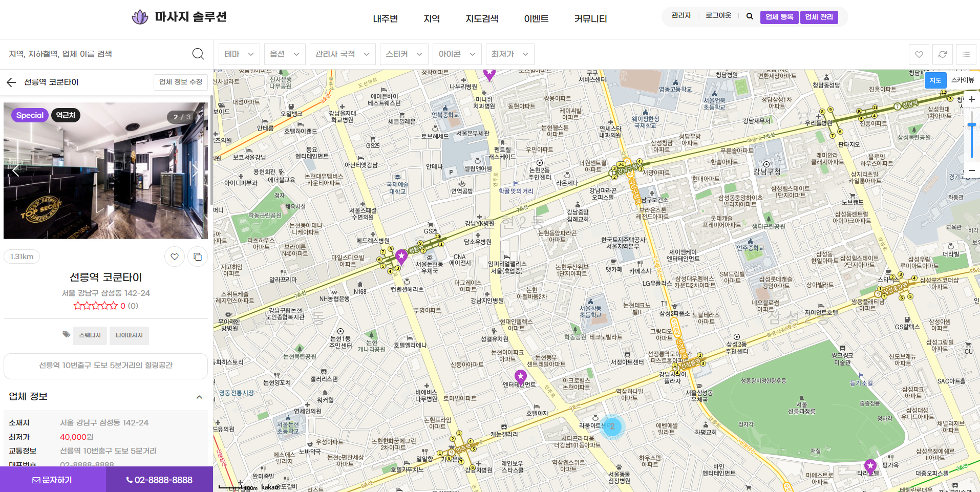Like the shop with the heart button
The image size is (980, 492).
[175, 256]
